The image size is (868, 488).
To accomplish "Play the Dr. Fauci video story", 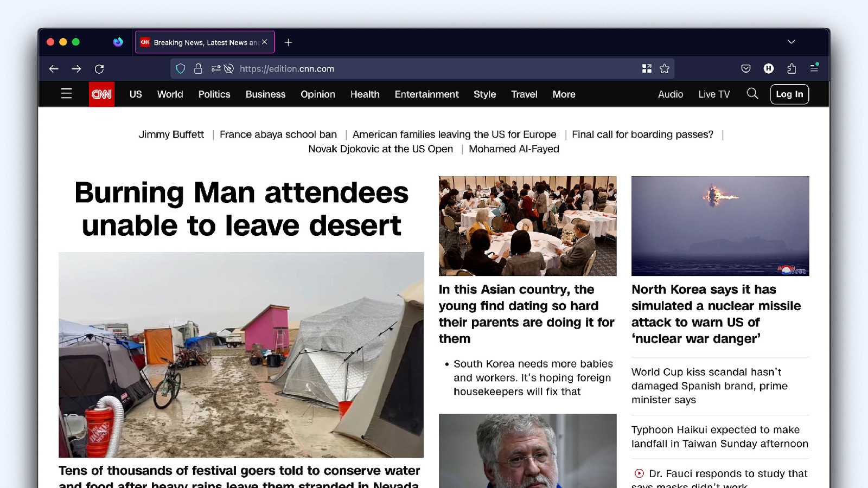I will pyautogui.click(x=720, y=478).
